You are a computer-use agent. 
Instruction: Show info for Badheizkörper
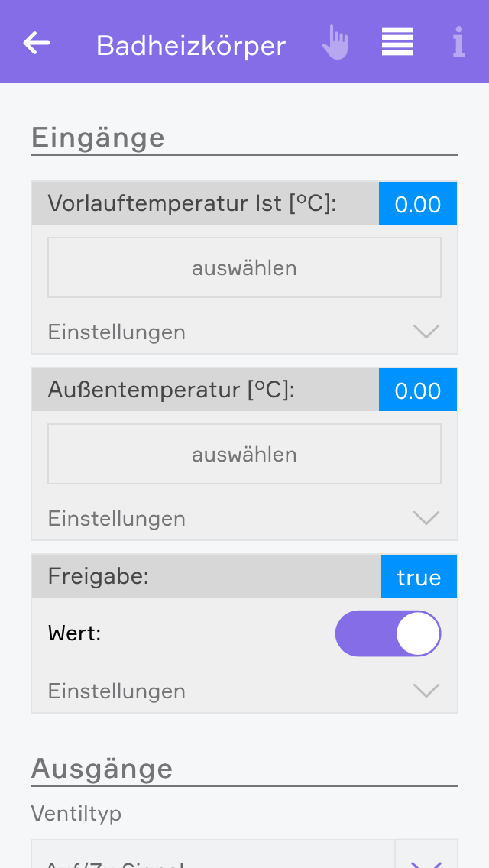(x=458, y=43)
